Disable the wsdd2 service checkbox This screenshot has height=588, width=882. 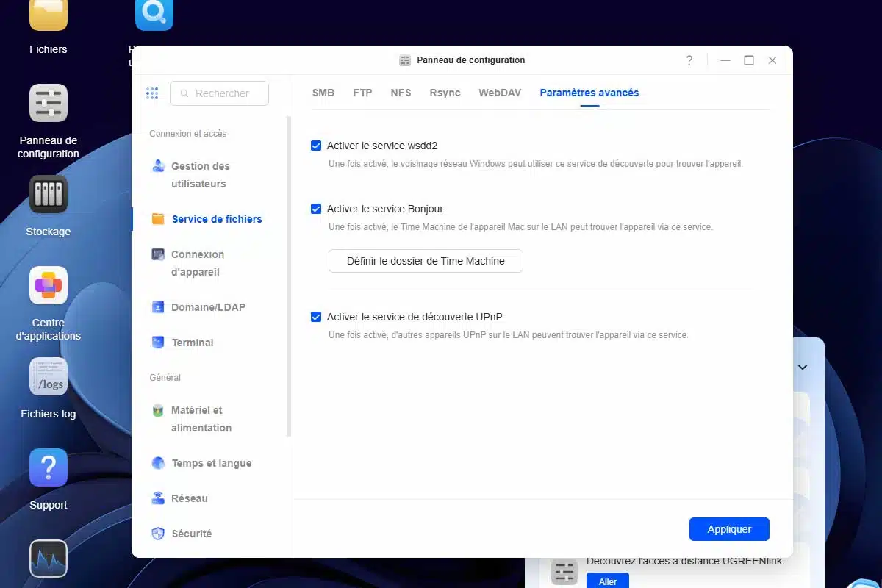pyautogui.click(x=316, y=146)
